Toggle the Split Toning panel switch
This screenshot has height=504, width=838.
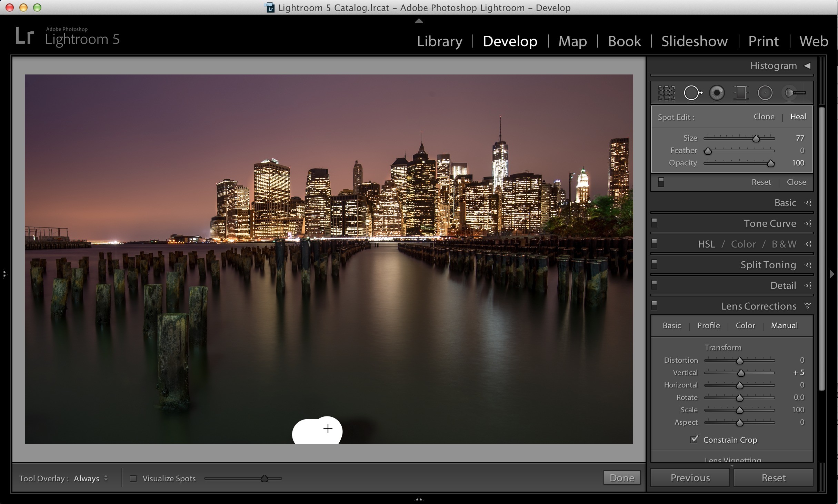(654, 264)
